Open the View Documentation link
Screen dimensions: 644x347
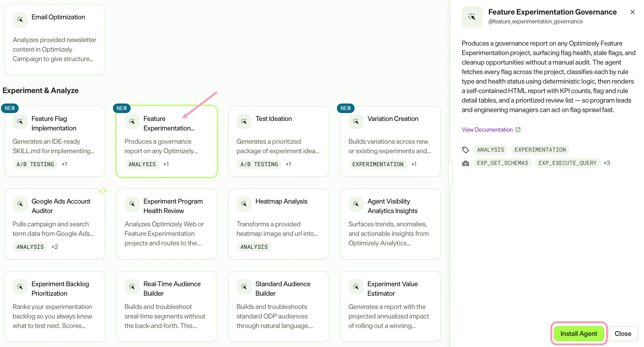(x=487, y=130)
